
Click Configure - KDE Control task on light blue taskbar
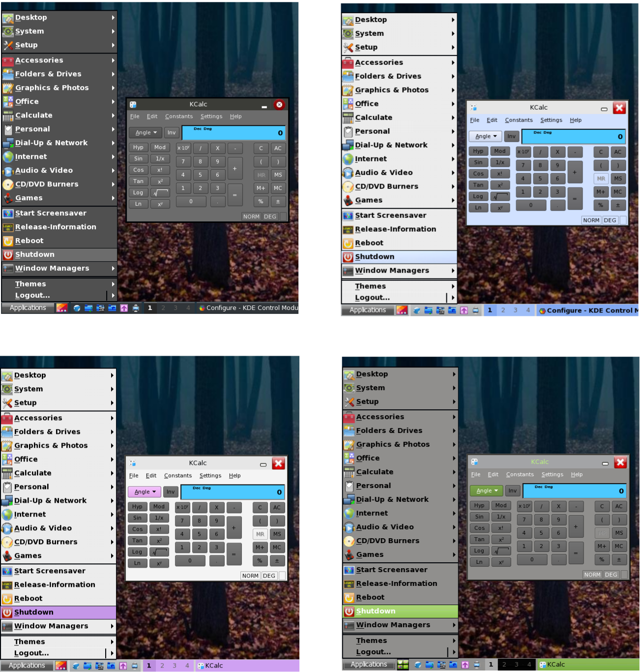click(x=587, y=310)
